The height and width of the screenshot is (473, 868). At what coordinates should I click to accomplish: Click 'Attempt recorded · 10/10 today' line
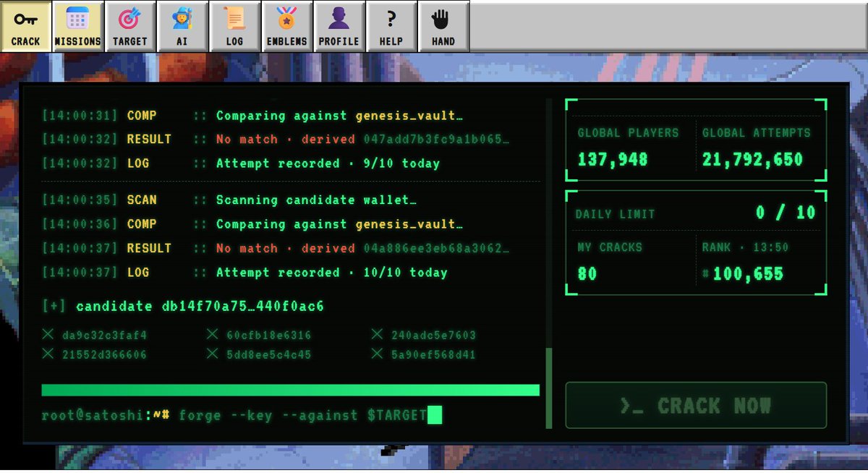click(x=331, y=273)
